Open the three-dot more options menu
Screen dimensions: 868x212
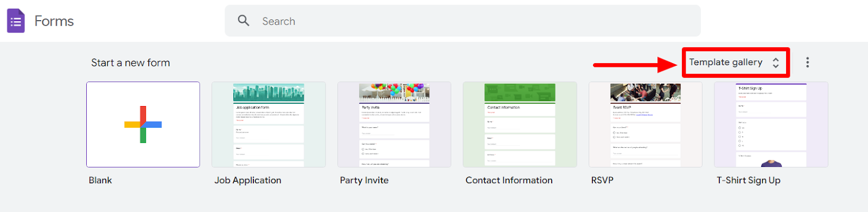point(807,63)
